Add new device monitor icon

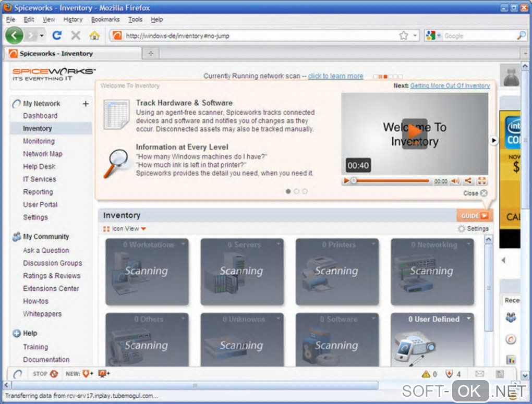pyautogui.click(x=104, y=374)
